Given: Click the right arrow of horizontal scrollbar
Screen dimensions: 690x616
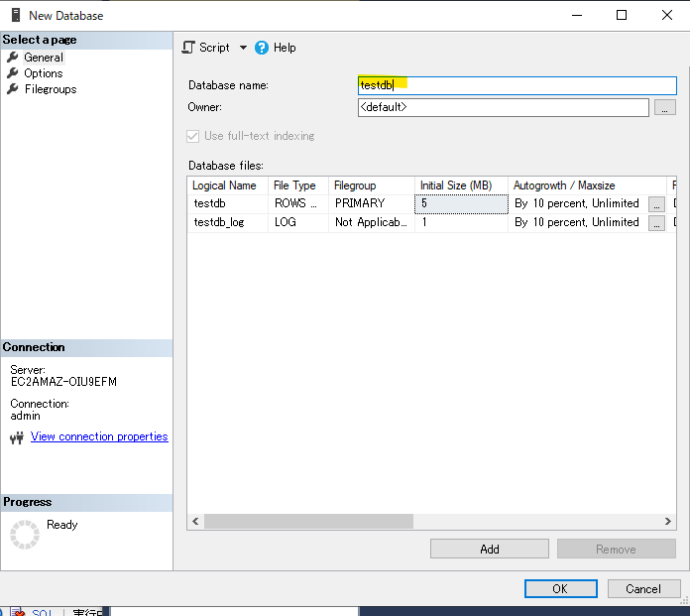Looking at the screenshot, I should click(x=668, y=522).
